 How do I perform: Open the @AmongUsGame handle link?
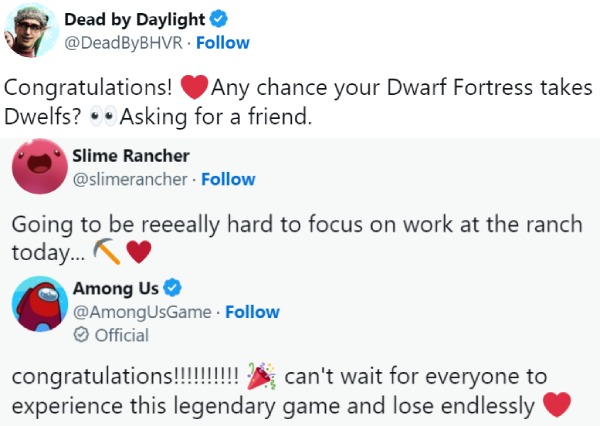point(142,312)
